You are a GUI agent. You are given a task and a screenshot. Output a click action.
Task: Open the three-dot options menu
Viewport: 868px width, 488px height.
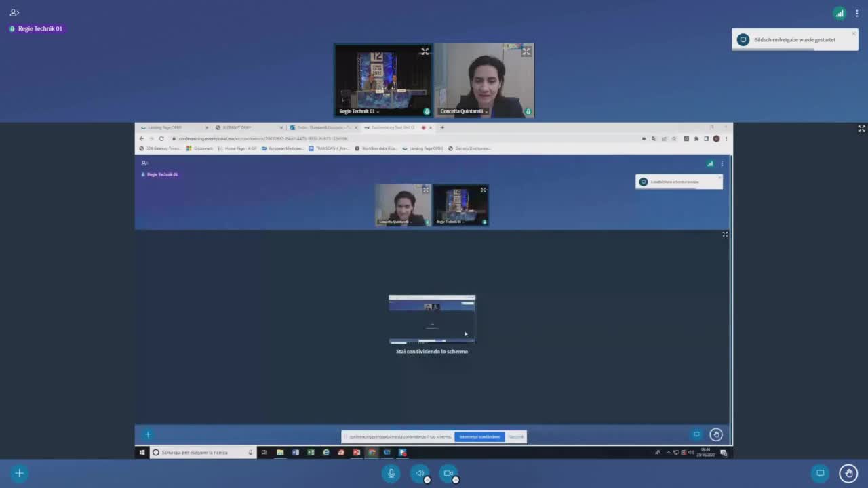pyautogui.click(x=857, y=13)
